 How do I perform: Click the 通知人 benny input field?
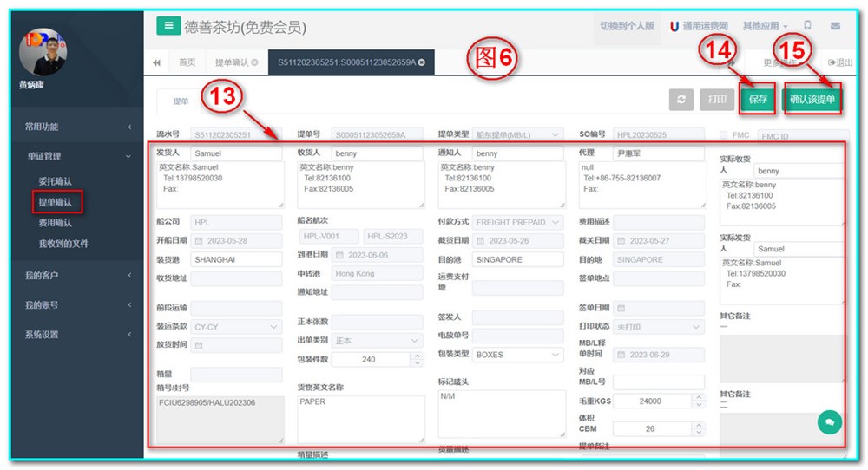click(517, 153)
